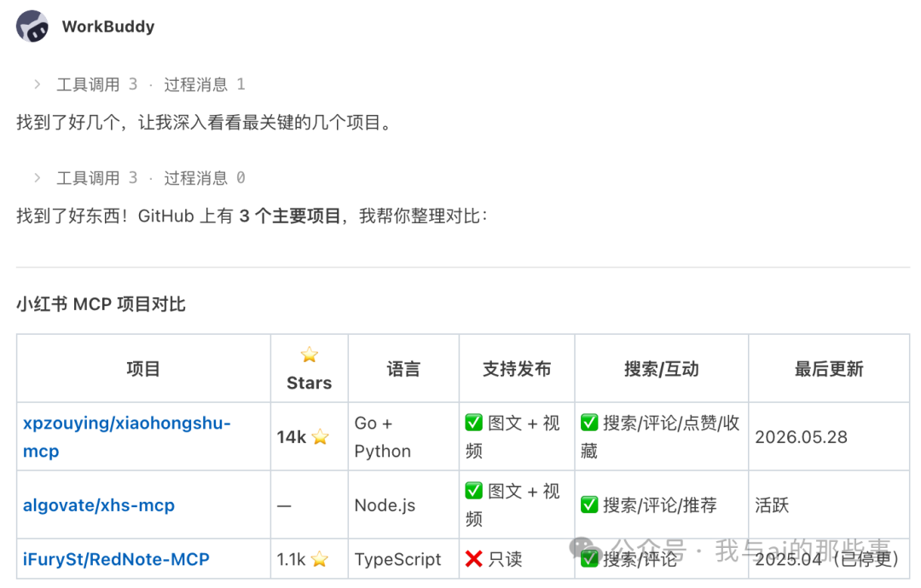The height and width of the screenshot is (588, 921).
Task: Click the 工具调用 3 · 过程消息 0 summary
Action: coord(151,178)
